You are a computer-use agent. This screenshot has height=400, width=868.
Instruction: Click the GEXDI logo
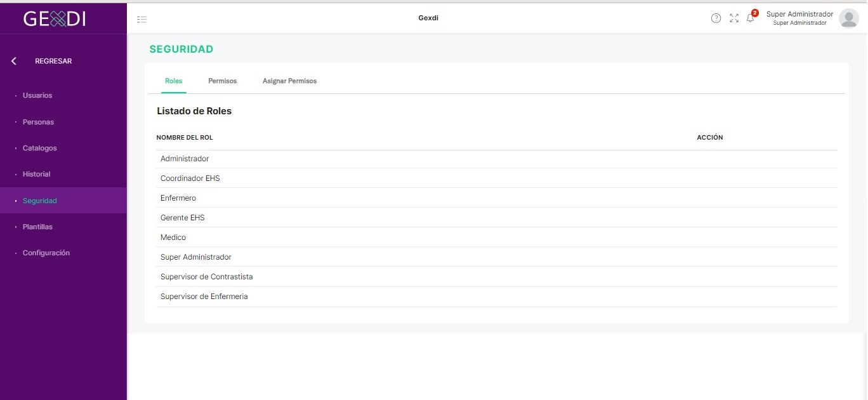(55, 19)
